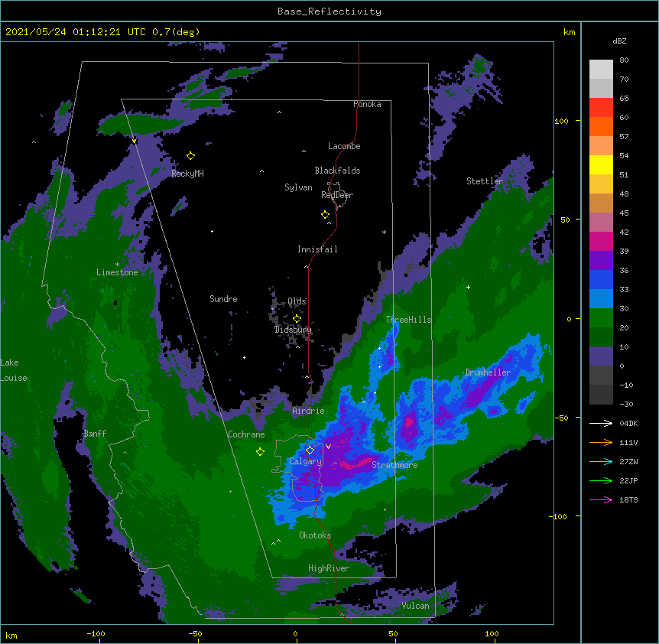The height and width of the screenshot is (644, 659).
Task: Click the ThreeHills city label
Action: [x=408, y=320]
